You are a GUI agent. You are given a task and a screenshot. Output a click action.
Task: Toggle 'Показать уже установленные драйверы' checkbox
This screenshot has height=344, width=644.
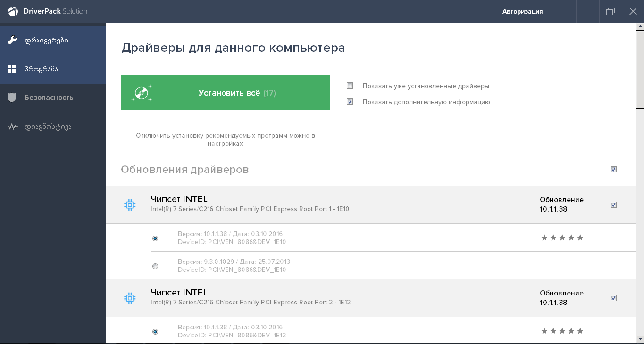[x=350, y=86]
